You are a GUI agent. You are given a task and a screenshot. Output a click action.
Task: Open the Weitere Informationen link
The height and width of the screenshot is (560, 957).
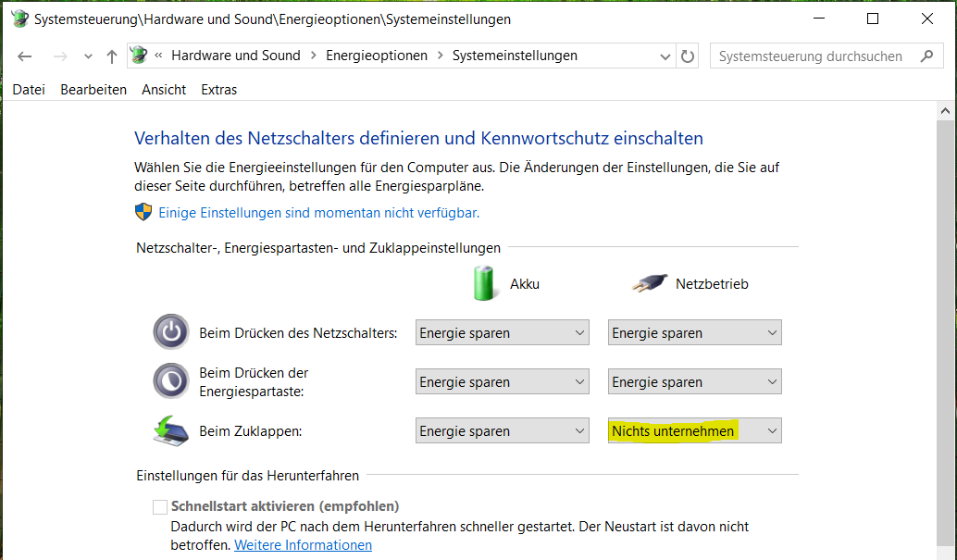pos(302,544)
